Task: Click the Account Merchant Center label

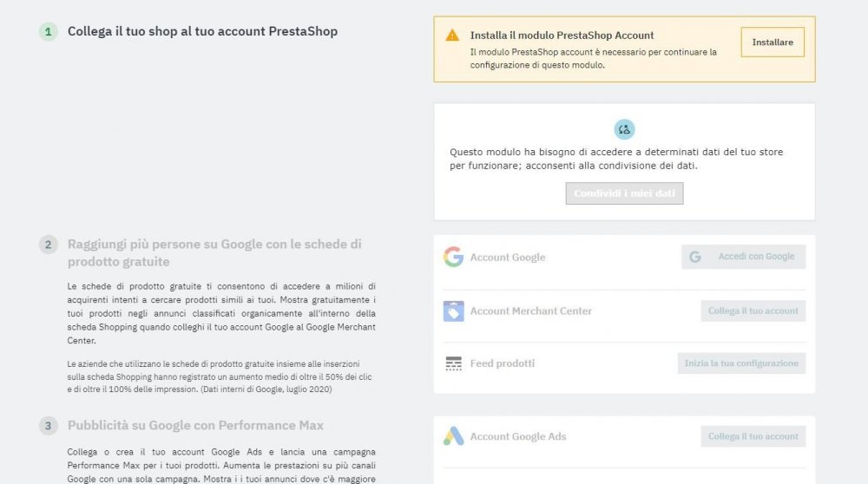Action: 531,311
